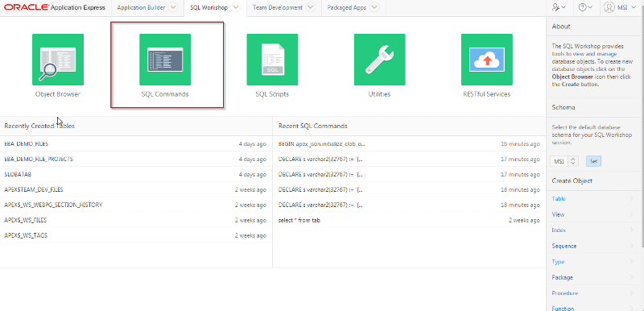Switch to the SQL Workshop tab
The height and width of the screenshot is (311, 644).
[208, 7]
